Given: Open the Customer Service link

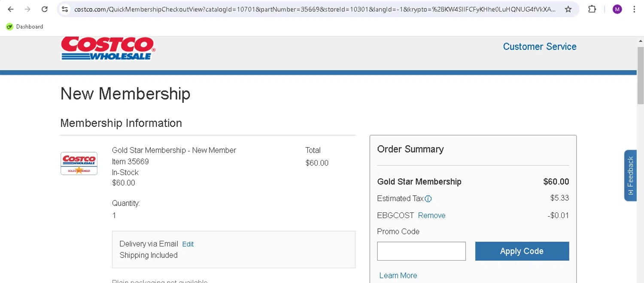Looking at the screenshot, I should tap(540, 46).
